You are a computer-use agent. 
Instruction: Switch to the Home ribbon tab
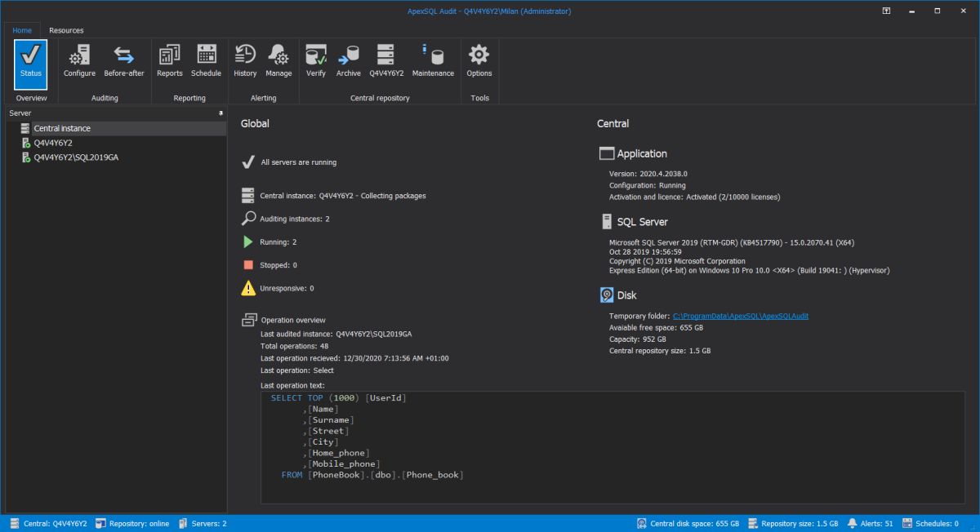(x=22, y=30)
